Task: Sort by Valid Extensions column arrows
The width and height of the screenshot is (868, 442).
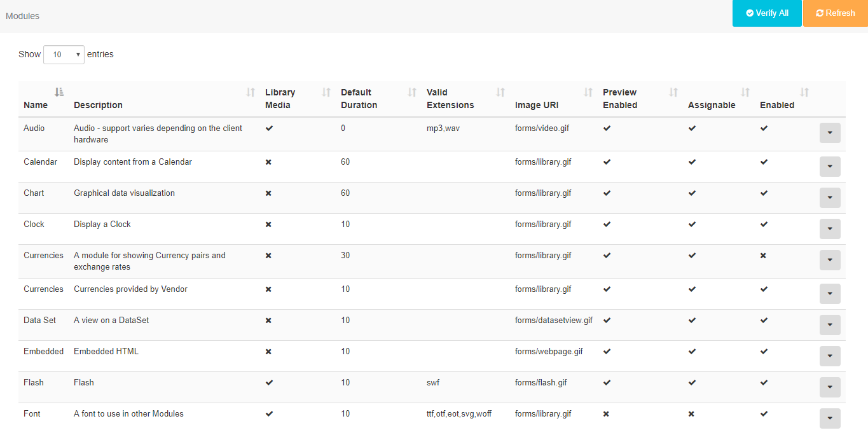Action: point(500,92)
